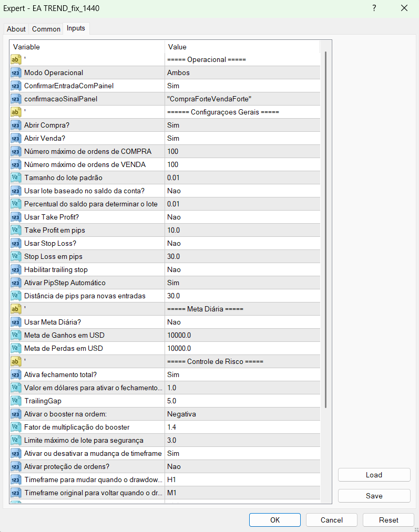The width and height of the screenshot is (419, 532).
Task: Click the icon beside Usar Meta Diária?
Action: click(x=16, y=322)
